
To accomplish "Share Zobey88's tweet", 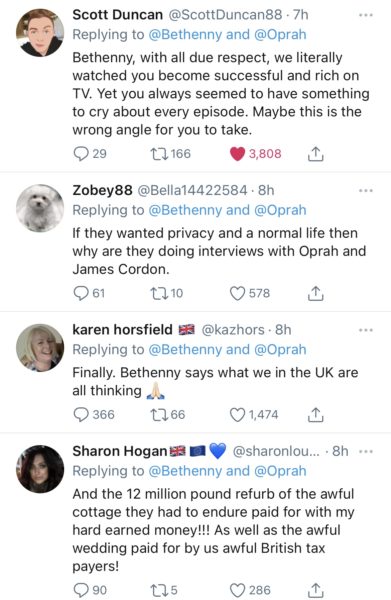I will (x=316, y=293).
